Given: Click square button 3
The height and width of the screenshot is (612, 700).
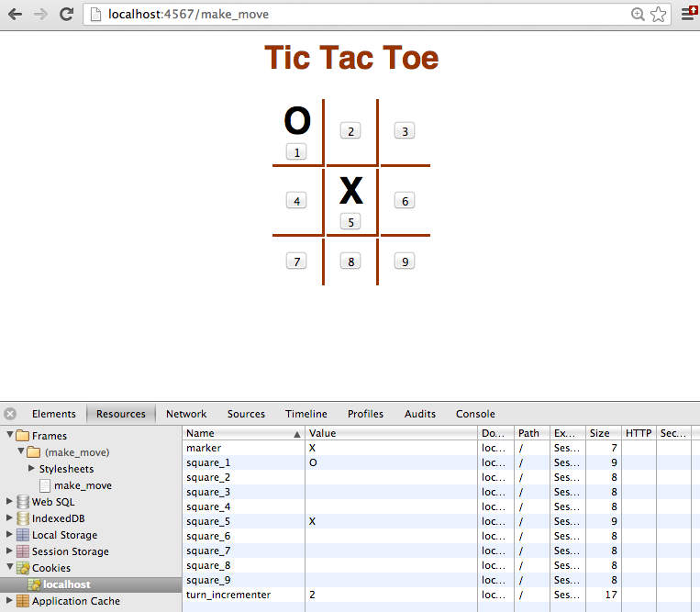Looking at the screenshot, I should point(405,131).
